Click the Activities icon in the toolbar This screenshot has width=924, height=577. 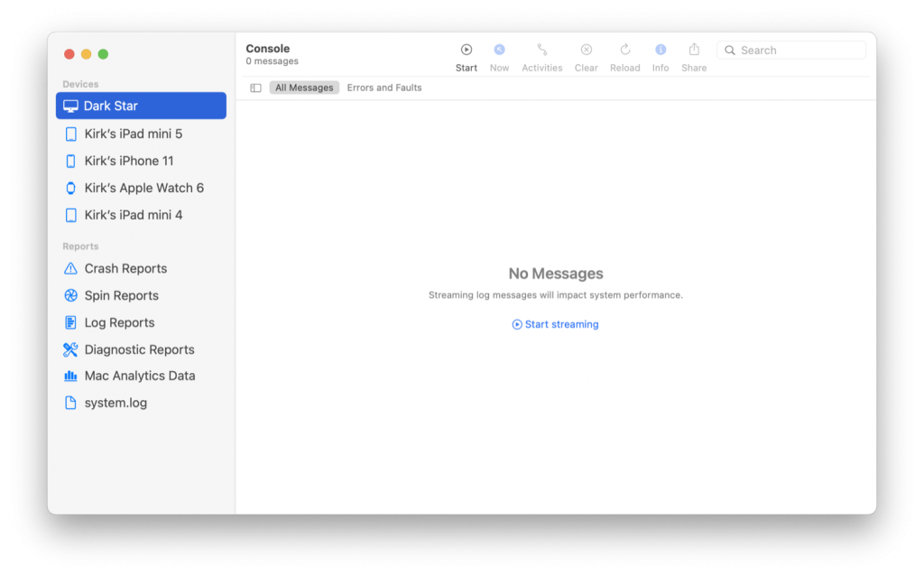pyautogui.click(x=541, y=50)
